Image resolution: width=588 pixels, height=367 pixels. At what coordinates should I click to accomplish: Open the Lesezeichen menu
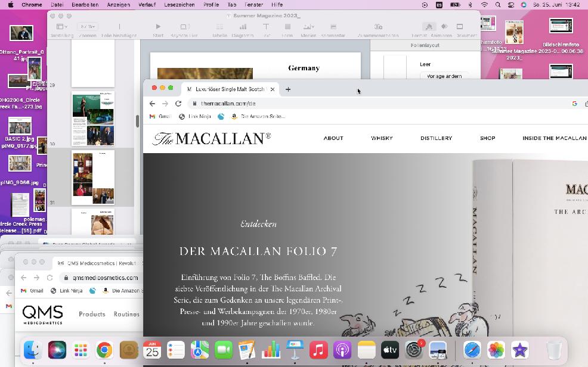tap(180, 5)
